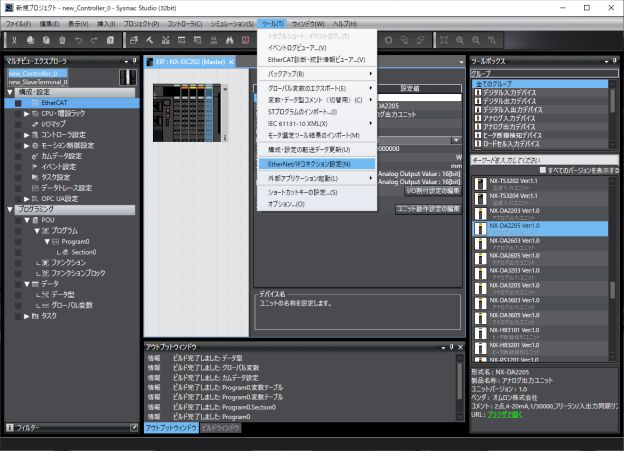
Task: Click the ユニット動作設定の編集 button
Action: tap(428, 208)
